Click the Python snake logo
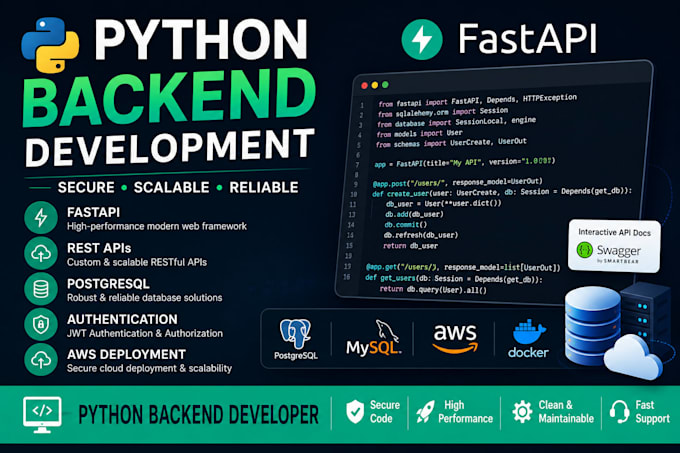 pos(50,45)
